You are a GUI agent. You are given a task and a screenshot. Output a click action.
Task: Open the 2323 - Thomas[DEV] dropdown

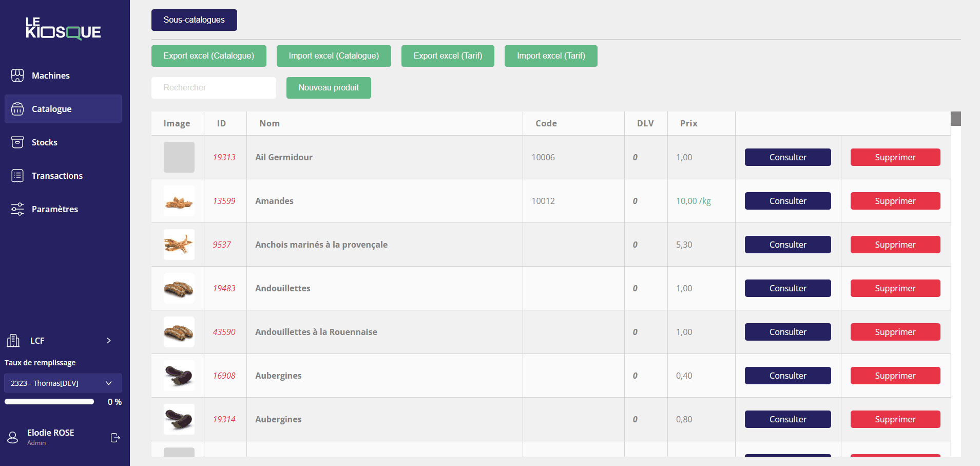[63, 383]
